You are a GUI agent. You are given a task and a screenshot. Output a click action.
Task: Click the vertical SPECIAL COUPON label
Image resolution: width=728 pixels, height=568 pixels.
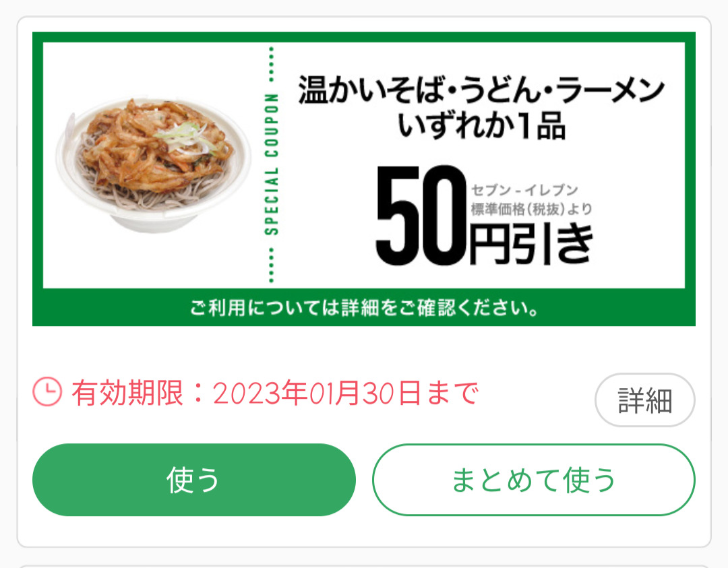(x=272, y=164)
